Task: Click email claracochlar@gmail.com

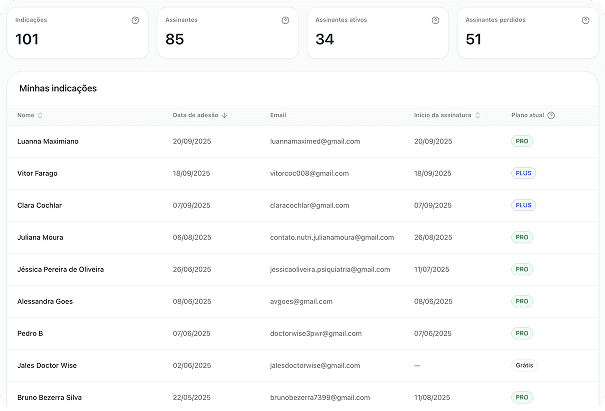Action: coord(309,206)
